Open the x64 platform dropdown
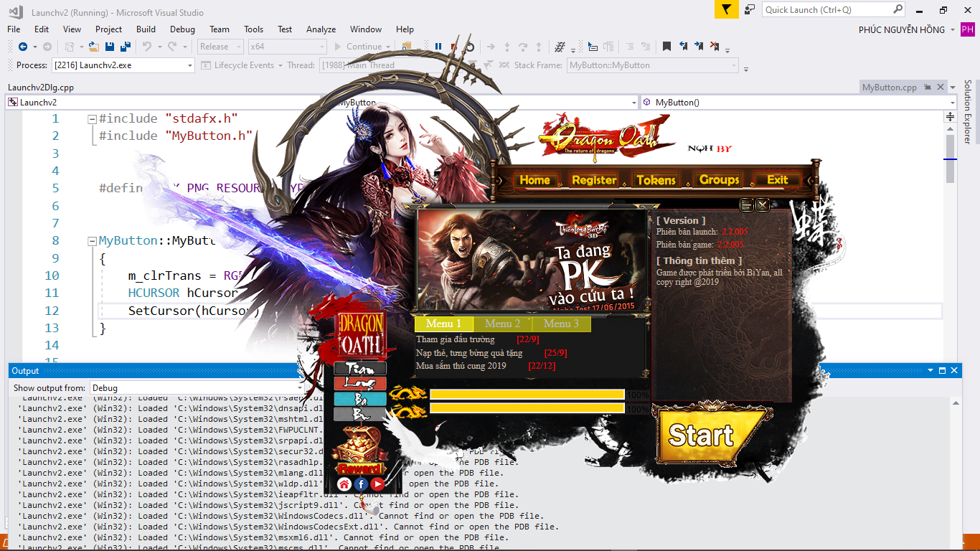 287,47
